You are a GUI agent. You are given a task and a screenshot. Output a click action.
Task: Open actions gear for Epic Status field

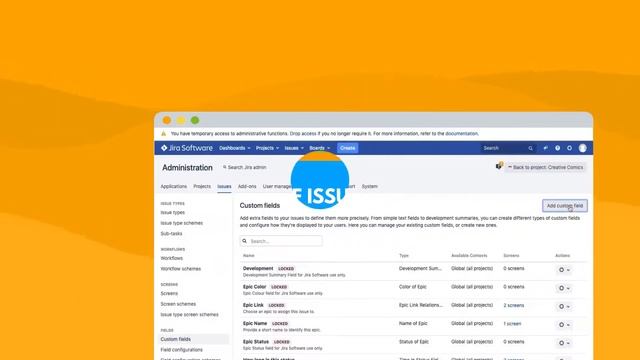pos(564,343)
